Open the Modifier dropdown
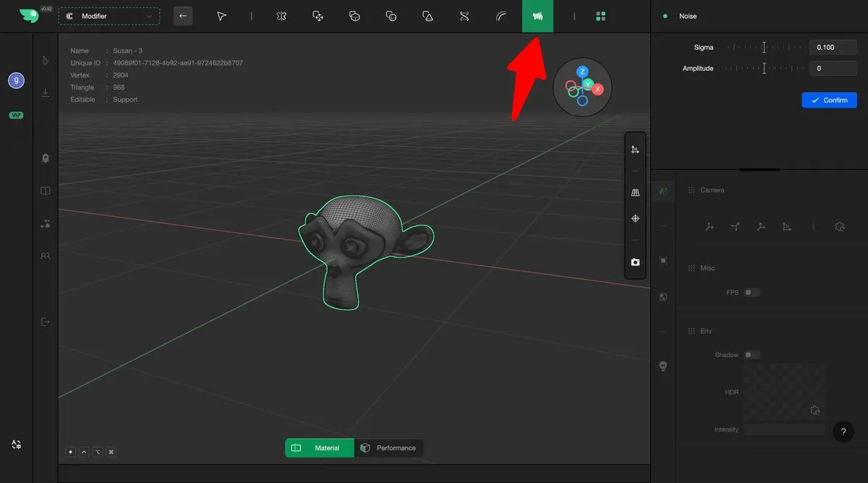This screenshot has width=868, height=483. (109, 16)
